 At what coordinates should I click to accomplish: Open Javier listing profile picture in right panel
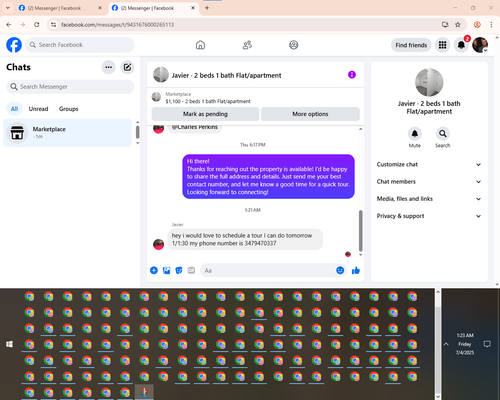tap(429, 82)
